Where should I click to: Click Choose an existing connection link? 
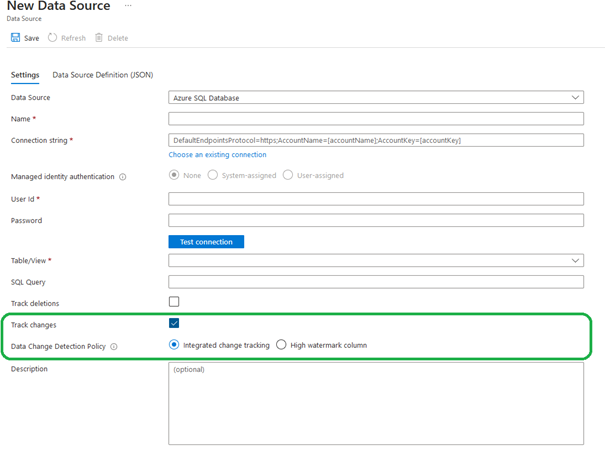(x=217, y=155)
